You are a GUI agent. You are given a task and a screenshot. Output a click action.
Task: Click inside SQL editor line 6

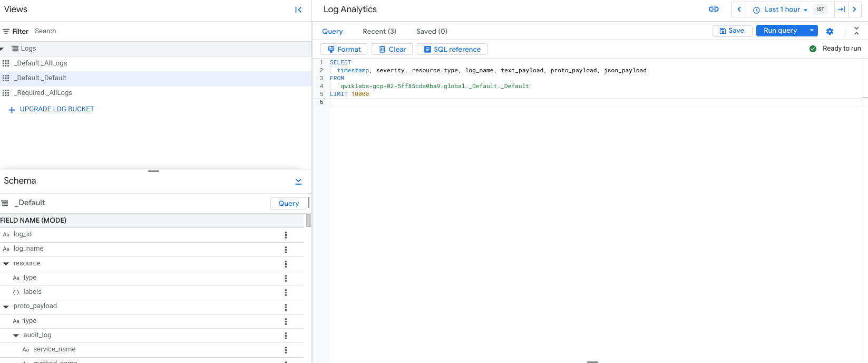pos(596,102)
